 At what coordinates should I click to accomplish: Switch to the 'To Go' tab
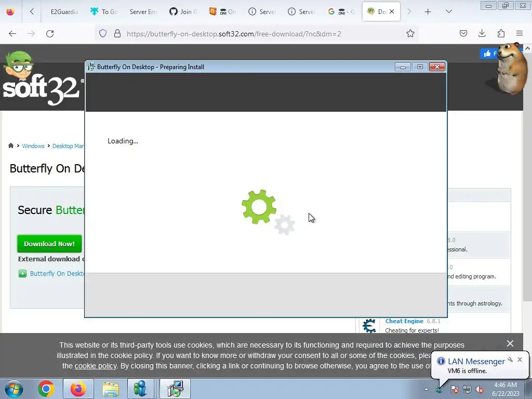pos(104,12)
